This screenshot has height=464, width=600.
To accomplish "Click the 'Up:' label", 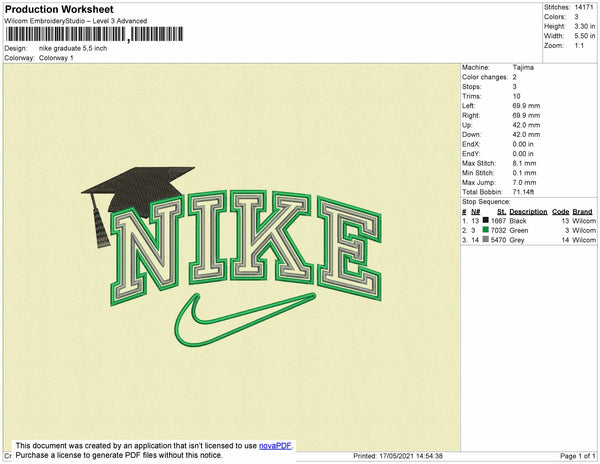I will 467,125.
